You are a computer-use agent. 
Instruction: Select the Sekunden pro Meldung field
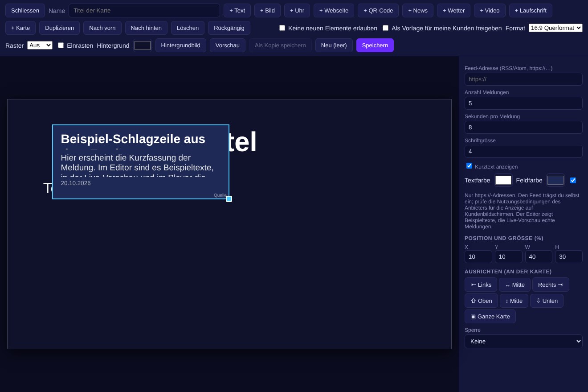click(523, 127)
